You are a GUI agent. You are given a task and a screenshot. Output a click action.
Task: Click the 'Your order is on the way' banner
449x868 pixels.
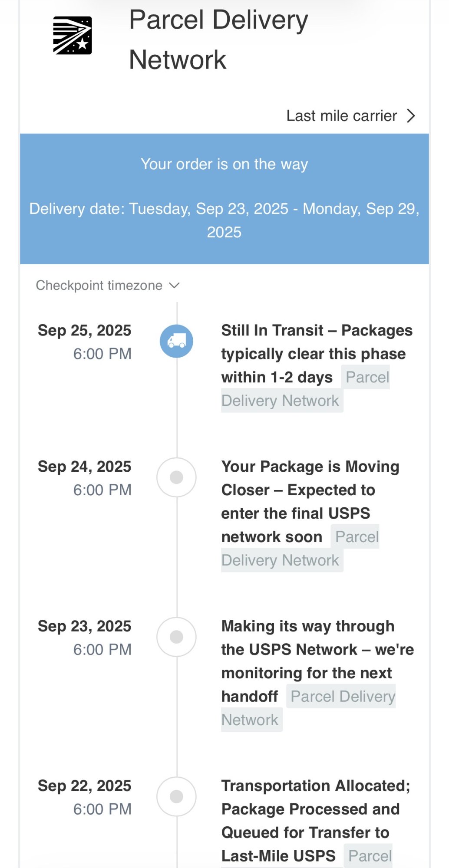coord(224,164)
